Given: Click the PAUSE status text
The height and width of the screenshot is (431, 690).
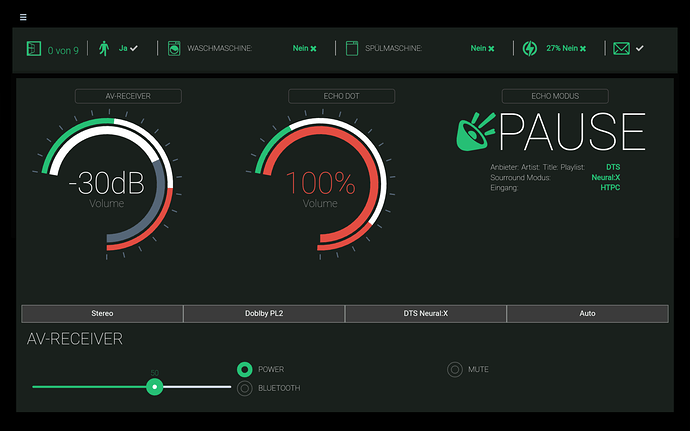Looking at the screenshot, I should pyautogui.click(x=572, y=132).
